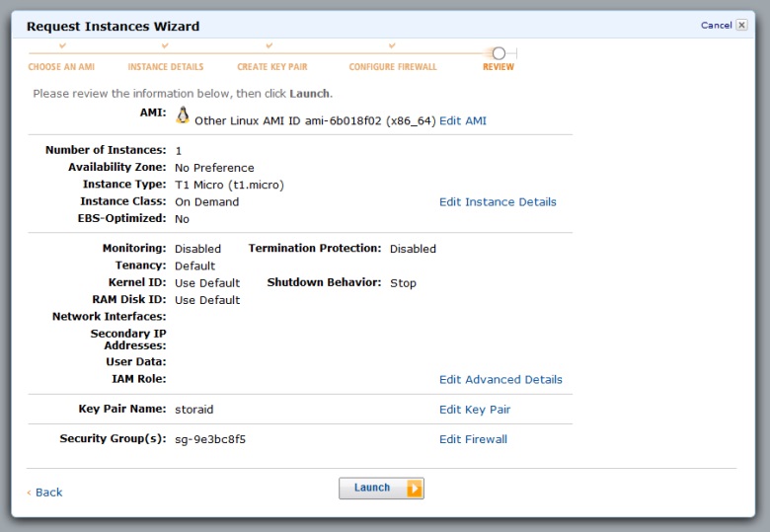The width and height of the screenshot is (770, 532).
Task: Click 'T1 Micro (t1.micro)' instance type value
Action: tap(229, 185)
